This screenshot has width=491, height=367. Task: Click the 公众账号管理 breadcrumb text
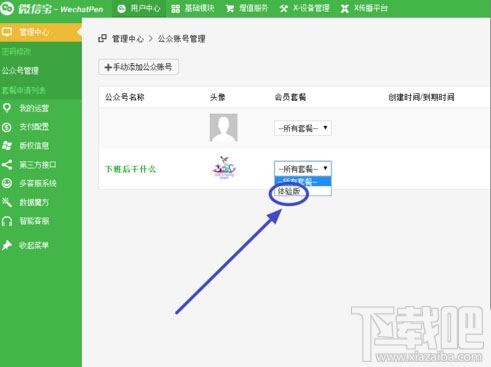[x=181, y=39]
